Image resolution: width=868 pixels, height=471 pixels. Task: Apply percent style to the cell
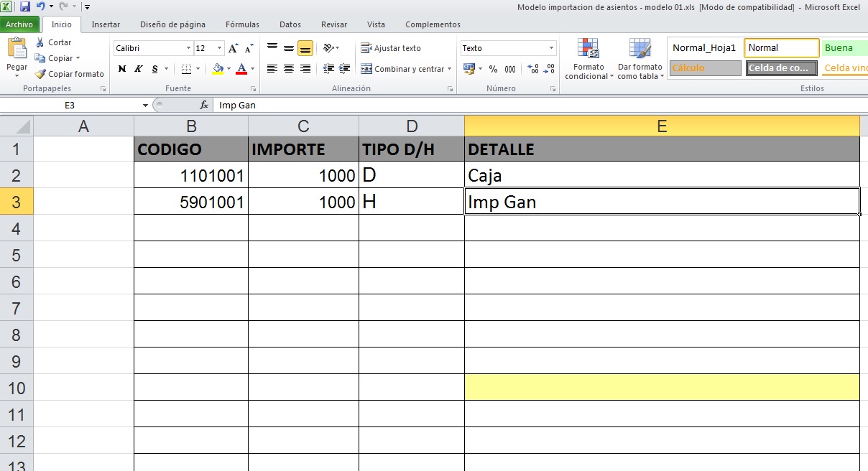coord(493,69)
